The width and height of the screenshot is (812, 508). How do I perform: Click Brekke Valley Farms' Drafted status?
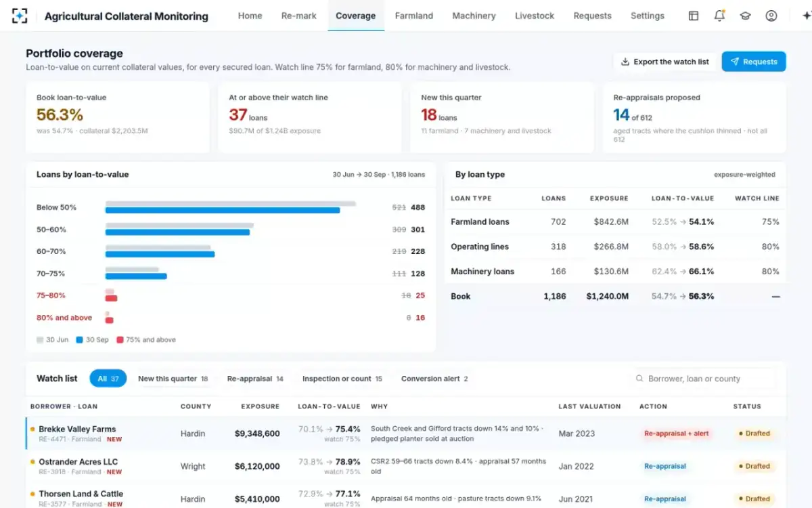[x=754, y=433]
